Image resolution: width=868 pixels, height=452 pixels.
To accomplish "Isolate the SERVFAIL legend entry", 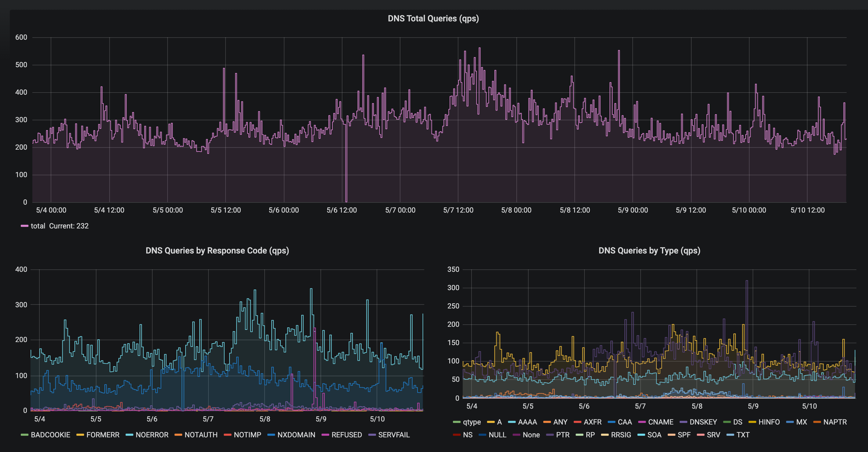I will pyautogui.click(x=394, y=435).
